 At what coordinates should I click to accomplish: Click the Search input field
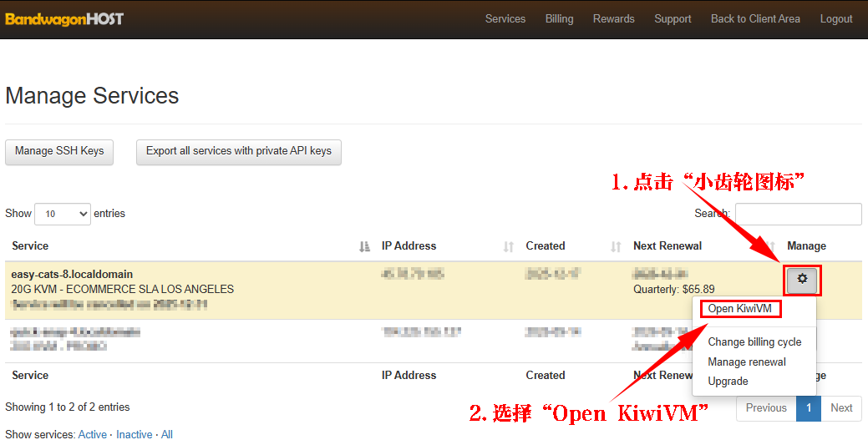coord(798,214)
